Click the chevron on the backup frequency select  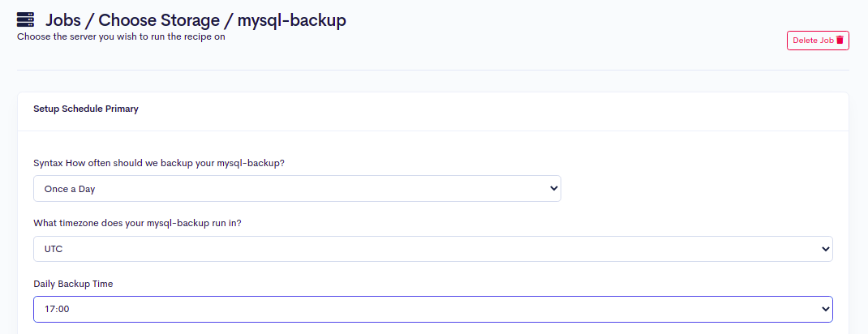pos(554,188)
